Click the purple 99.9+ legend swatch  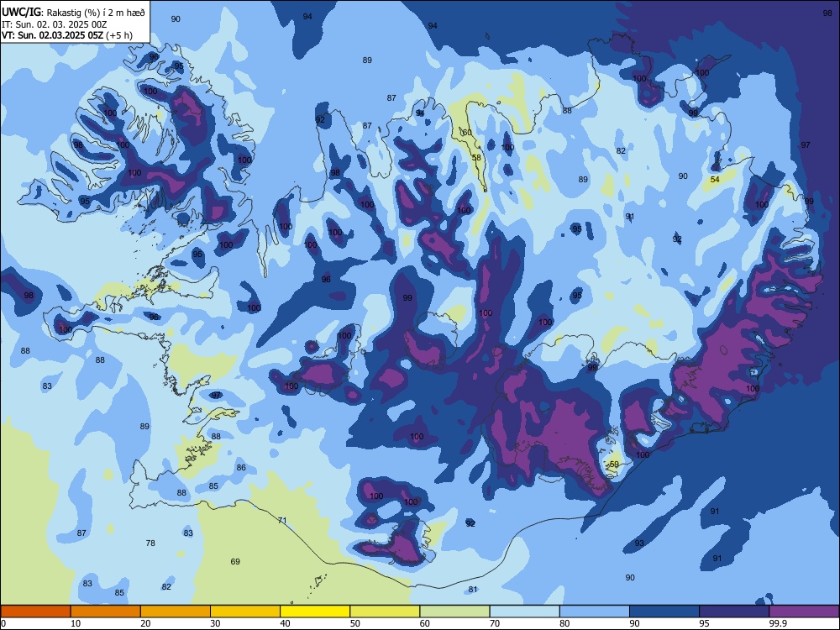coord(804,612)
